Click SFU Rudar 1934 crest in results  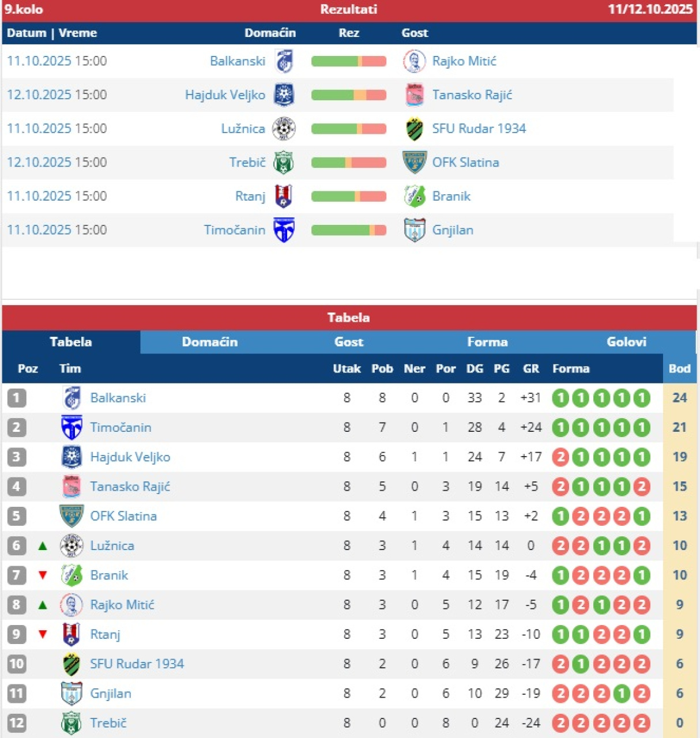(415, 129)
